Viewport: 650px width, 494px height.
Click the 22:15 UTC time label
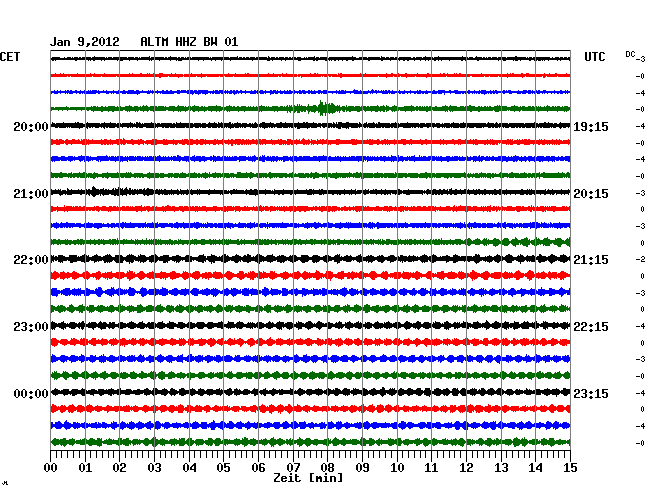pyautogui.click(x=591, y=327)
